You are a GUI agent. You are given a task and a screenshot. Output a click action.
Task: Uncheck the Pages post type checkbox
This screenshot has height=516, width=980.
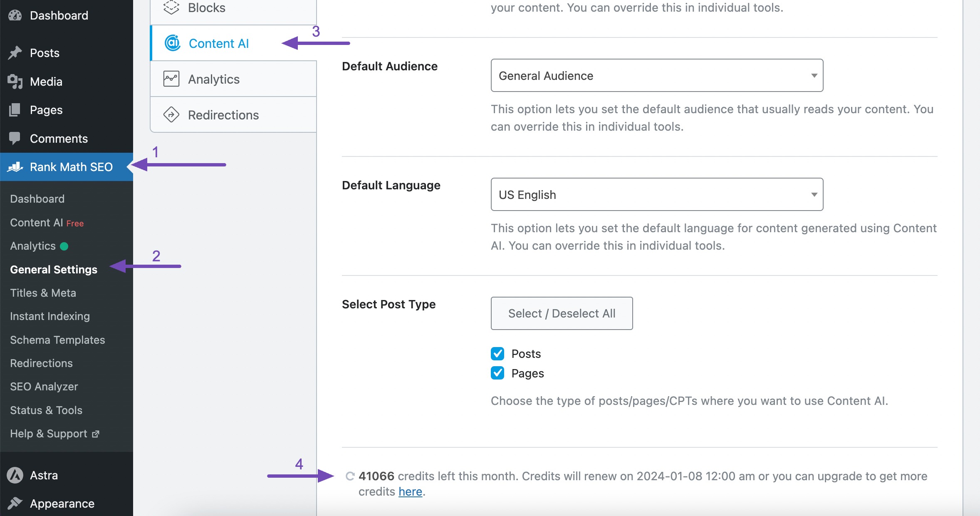(497, 373)
